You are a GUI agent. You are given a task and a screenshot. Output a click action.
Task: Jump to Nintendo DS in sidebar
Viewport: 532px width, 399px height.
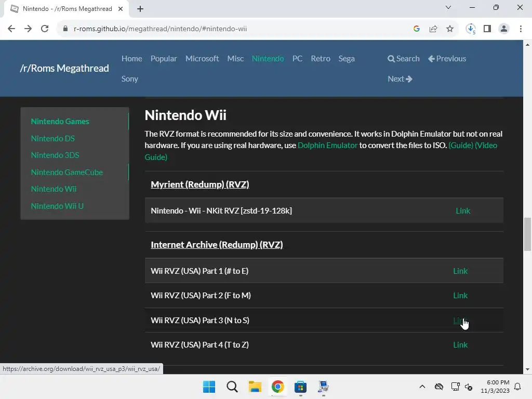click(52, 138)
